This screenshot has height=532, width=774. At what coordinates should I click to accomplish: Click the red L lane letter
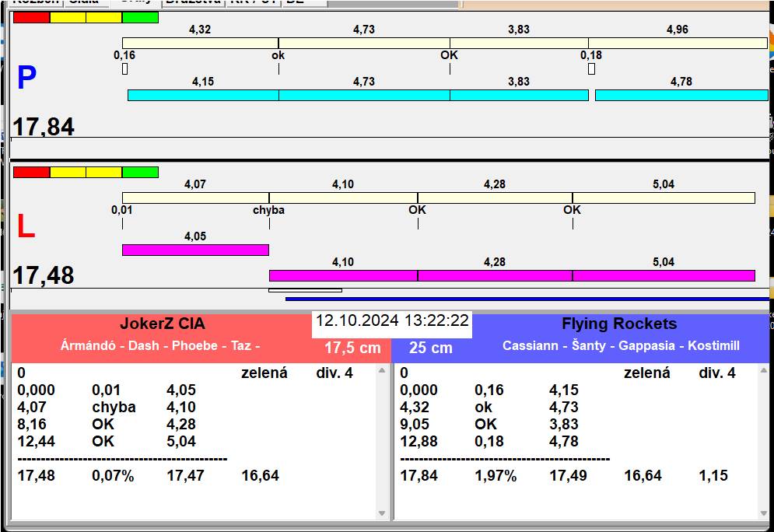coord(26,226)
